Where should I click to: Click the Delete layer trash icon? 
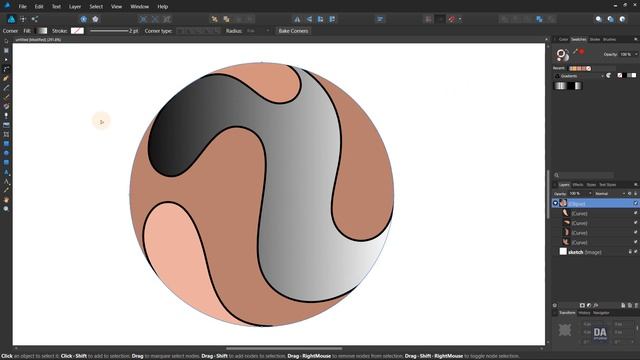tap(636, 305)
